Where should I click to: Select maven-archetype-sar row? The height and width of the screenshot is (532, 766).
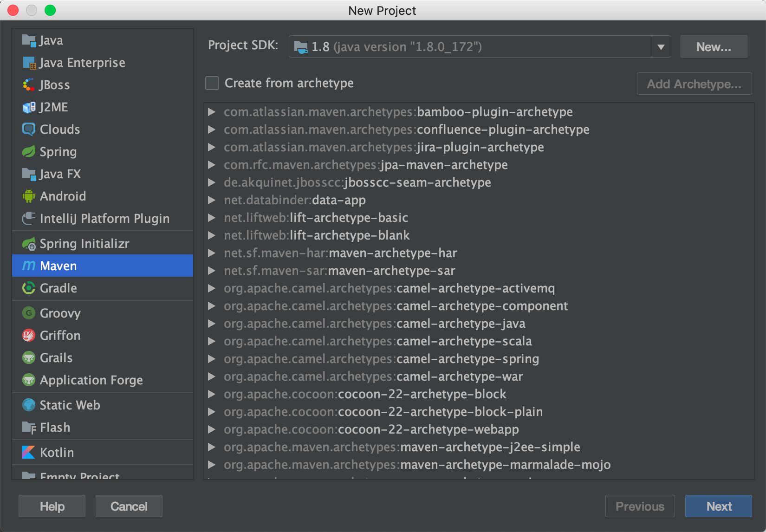(x=479, y=271)
